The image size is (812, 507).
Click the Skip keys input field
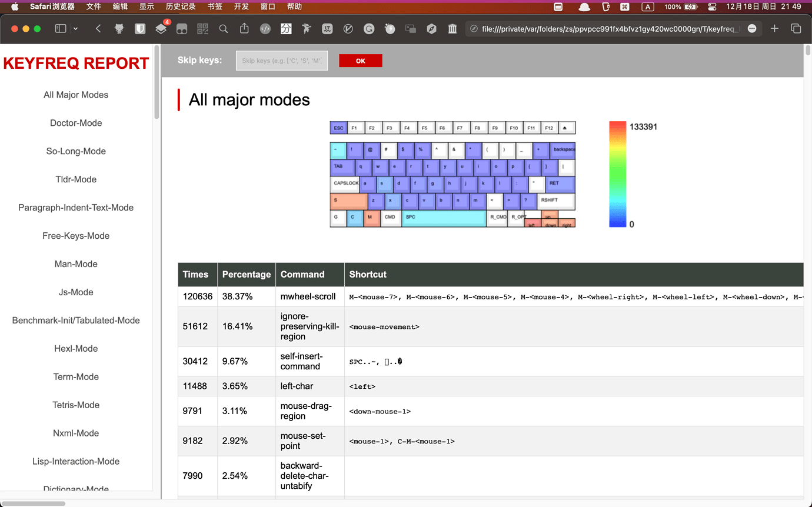[x=281, y=60]
